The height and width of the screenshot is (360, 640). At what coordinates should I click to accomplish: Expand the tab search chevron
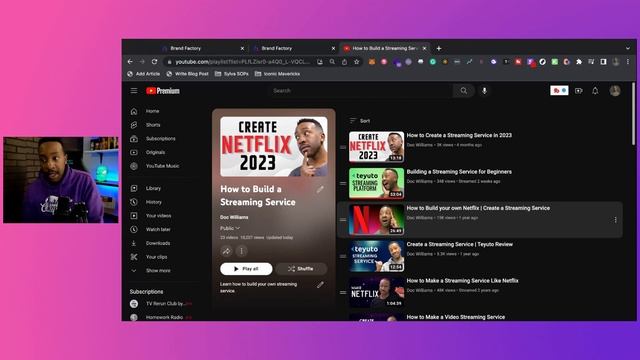(x=628, y=49)
